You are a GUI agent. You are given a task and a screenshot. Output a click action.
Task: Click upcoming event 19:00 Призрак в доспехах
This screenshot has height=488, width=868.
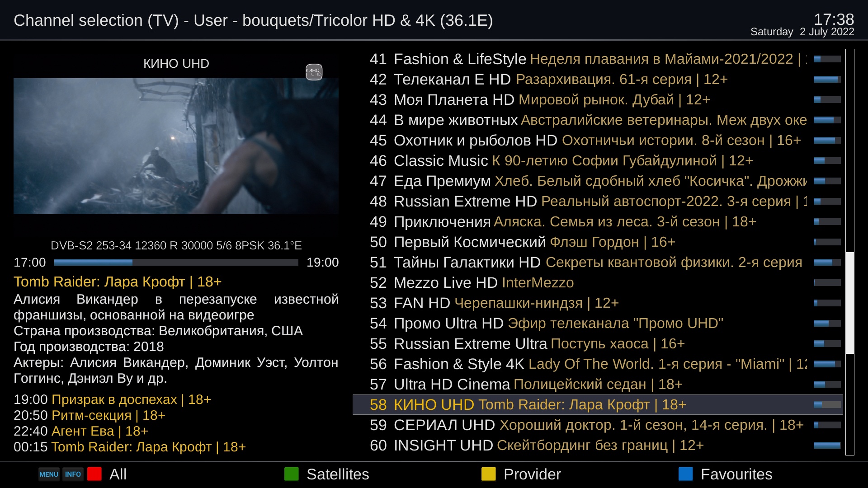[112, 399]
